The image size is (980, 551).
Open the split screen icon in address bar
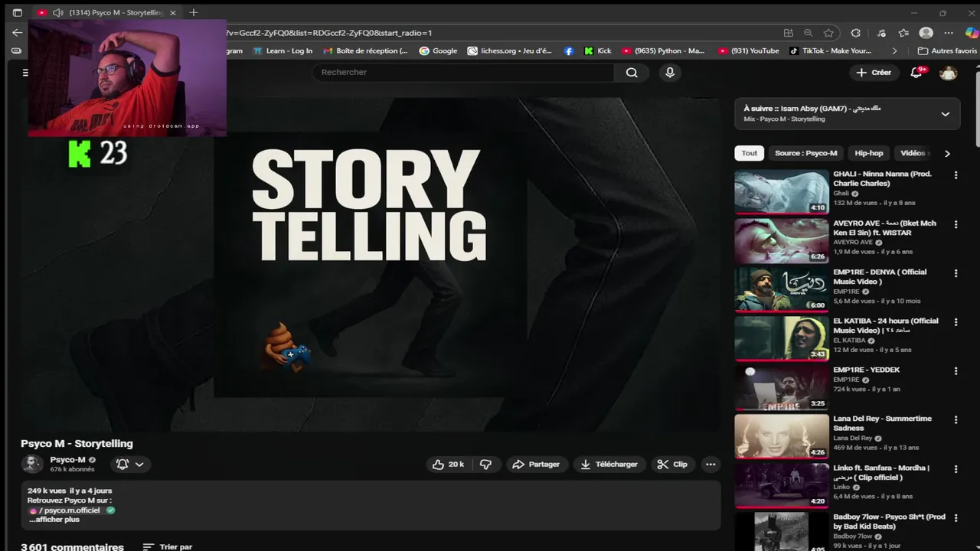(788, 33)
